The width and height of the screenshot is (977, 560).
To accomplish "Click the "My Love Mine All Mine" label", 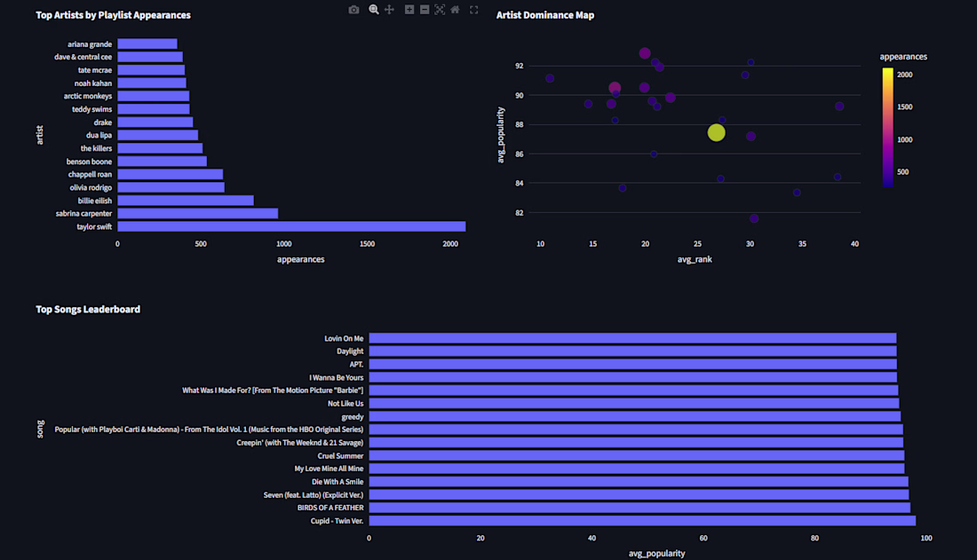I will 329,469.
